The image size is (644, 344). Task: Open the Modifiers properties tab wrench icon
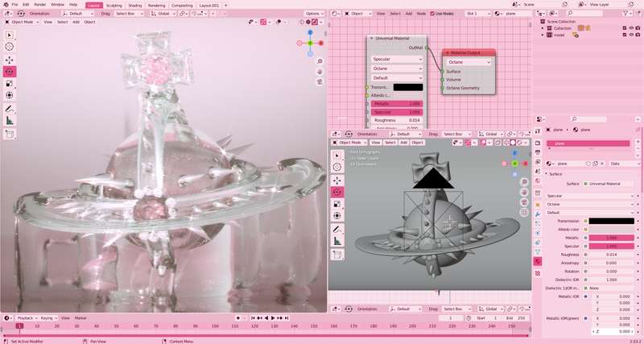click(x=538, y=214)
